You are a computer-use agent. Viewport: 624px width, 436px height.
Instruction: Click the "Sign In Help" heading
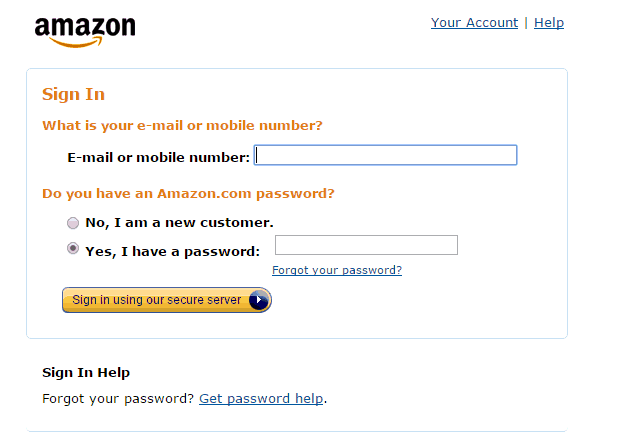[86, 373]
